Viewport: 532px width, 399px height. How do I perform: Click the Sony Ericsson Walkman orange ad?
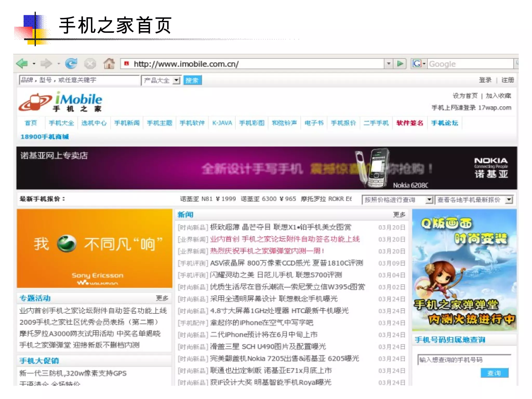click(95, 249)
